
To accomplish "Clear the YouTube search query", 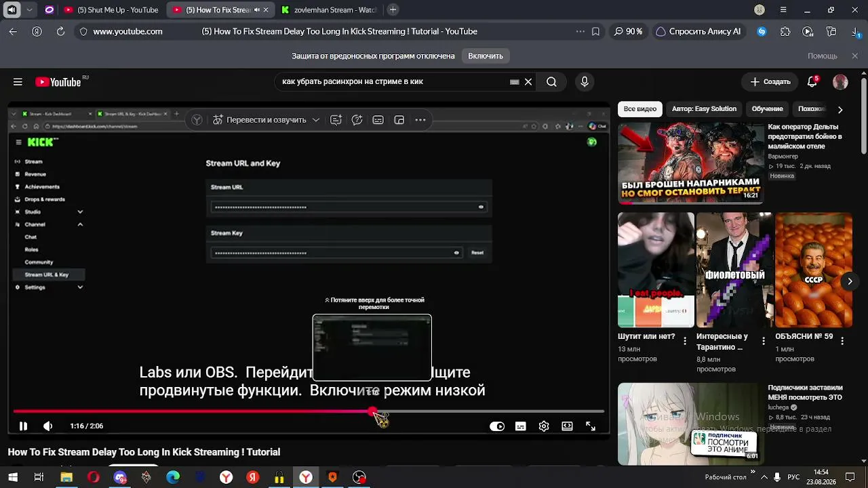I will click(x=528, y=82).
